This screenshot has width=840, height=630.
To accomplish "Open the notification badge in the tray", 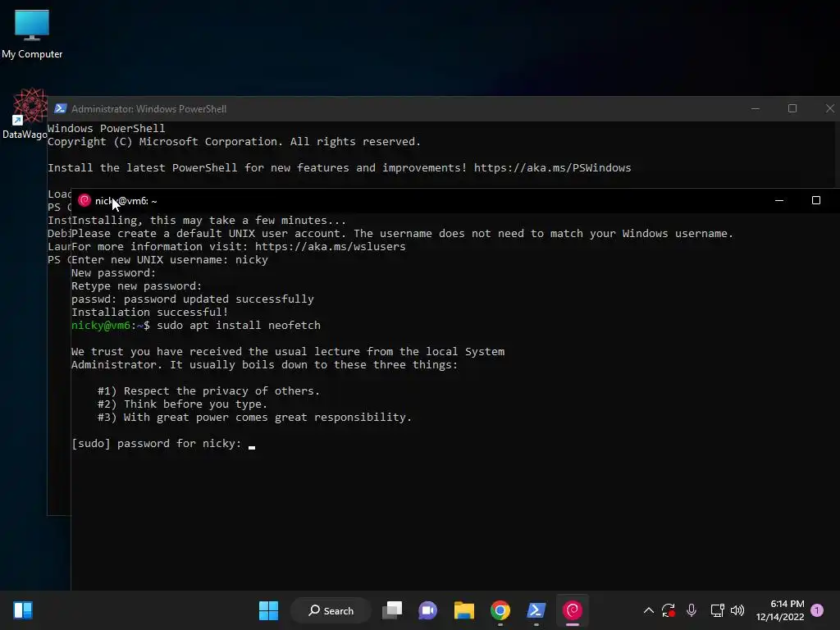I will pyautogui.click(x=817, y=610).
